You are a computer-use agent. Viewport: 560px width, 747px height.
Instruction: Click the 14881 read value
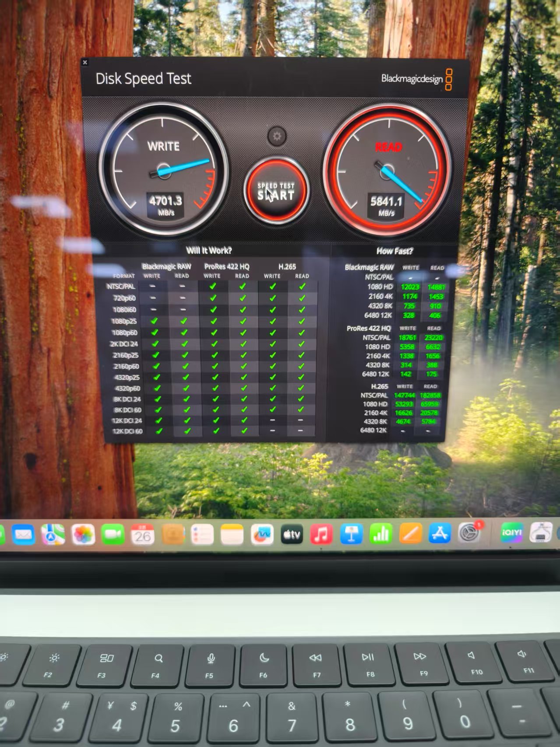click(x=436, y=287)
